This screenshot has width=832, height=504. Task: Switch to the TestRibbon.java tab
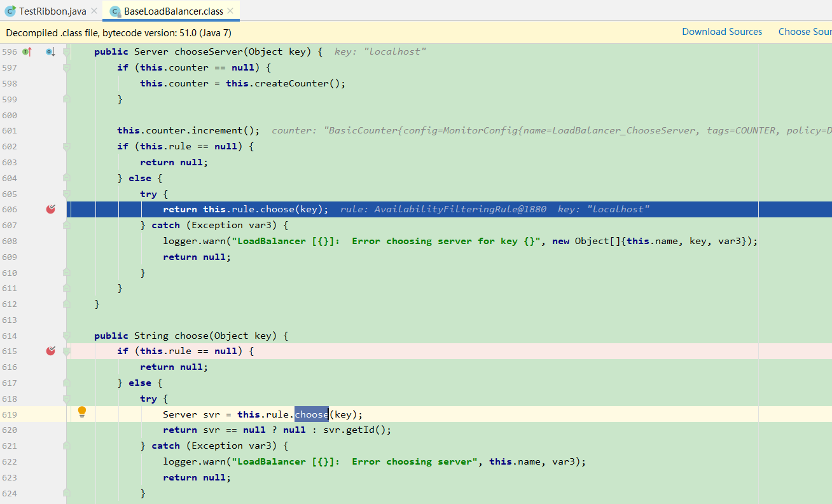(52, 11)
